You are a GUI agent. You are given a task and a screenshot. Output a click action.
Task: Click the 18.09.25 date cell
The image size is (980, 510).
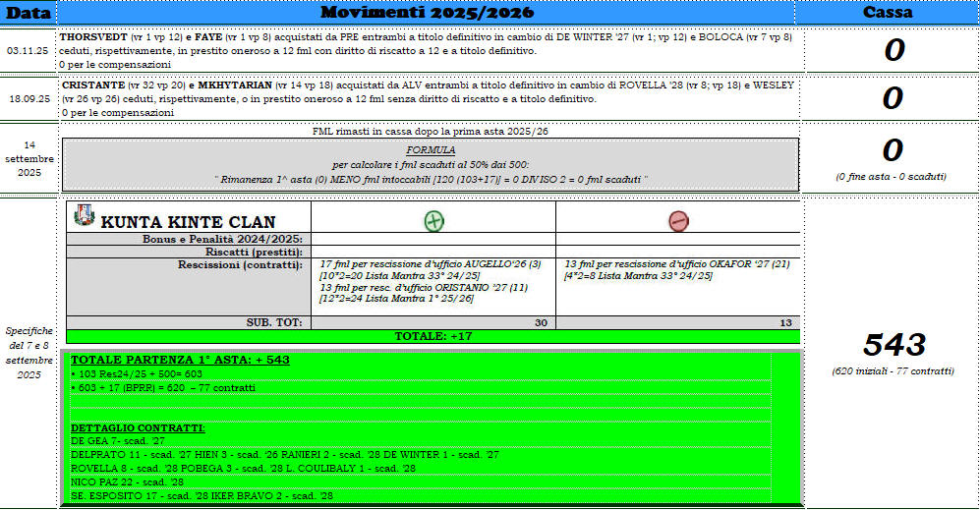tap(28, 99)
